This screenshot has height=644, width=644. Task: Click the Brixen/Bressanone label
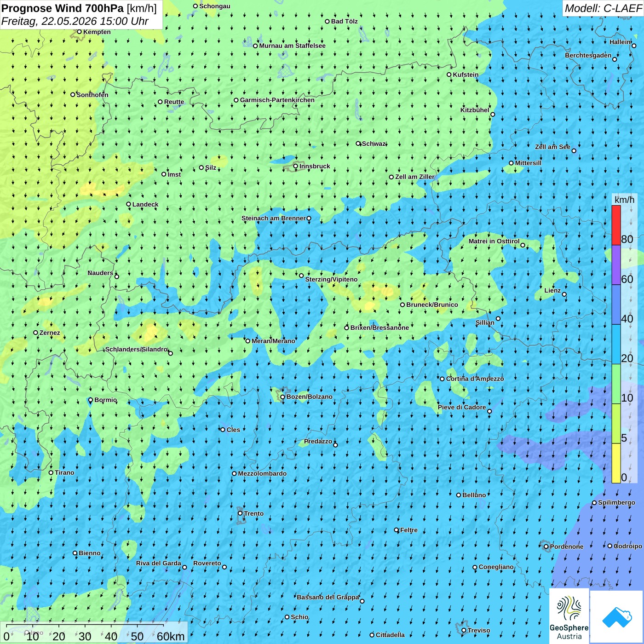[x=379, y=328]
